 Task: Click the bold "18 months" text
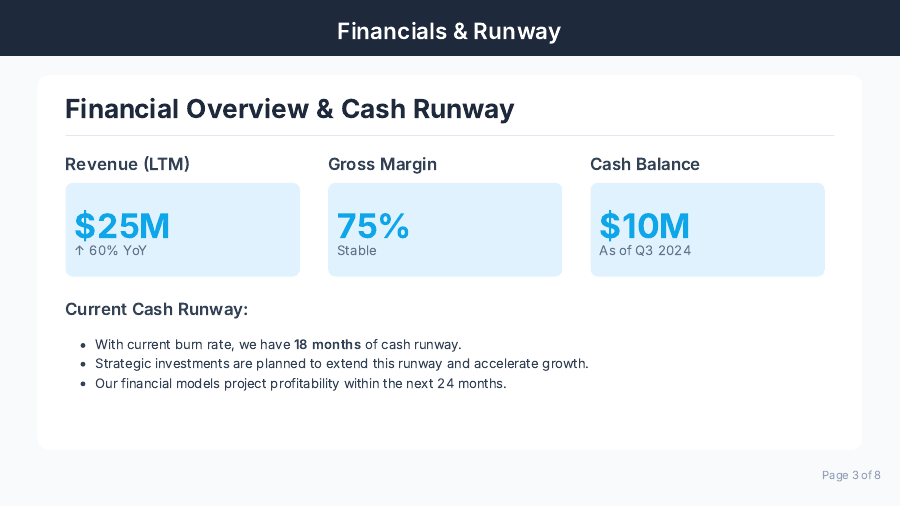tap(327, 344)
